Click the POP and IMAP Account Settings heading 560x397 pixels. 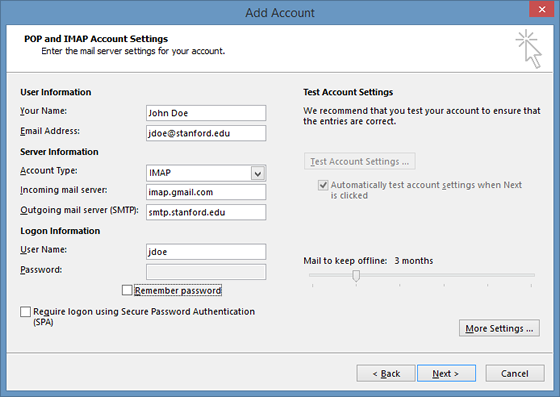[x=96, y=39]
